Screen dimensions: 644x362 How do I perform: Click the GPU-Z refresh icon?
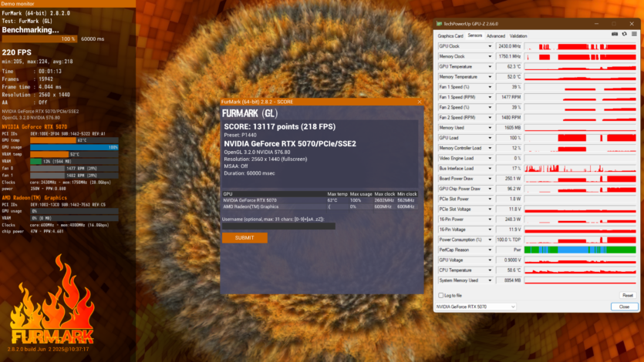624,34
